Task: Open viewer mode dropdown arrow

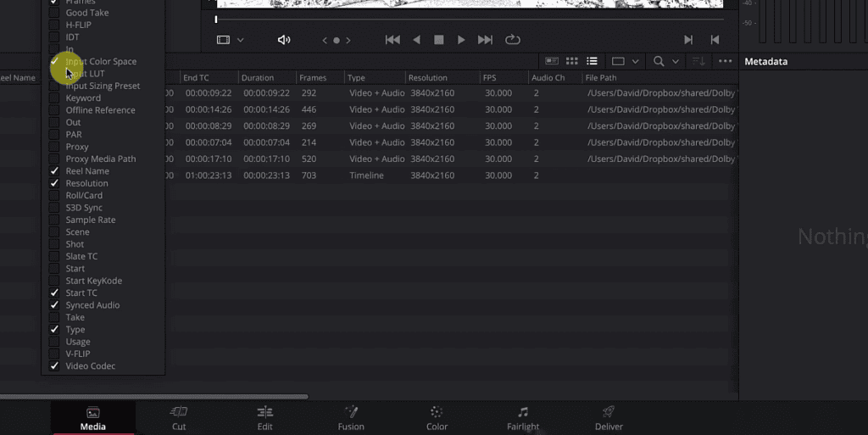Action: coord(240,40)
